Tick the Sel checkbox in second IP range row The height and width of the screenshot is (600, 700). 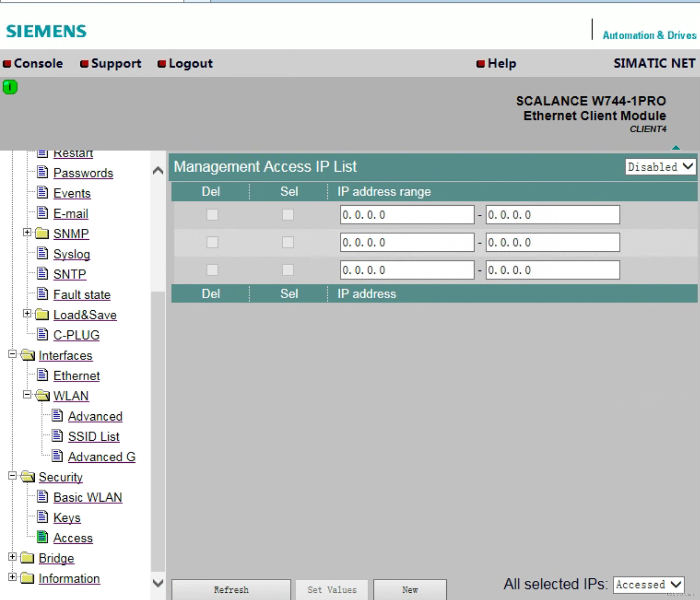(x=288, y=242)
